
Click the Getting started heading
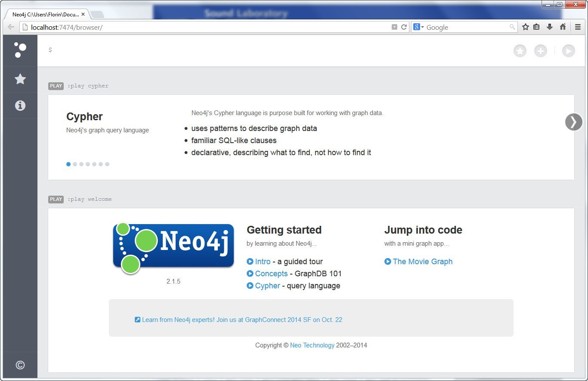tap(284, 230)
